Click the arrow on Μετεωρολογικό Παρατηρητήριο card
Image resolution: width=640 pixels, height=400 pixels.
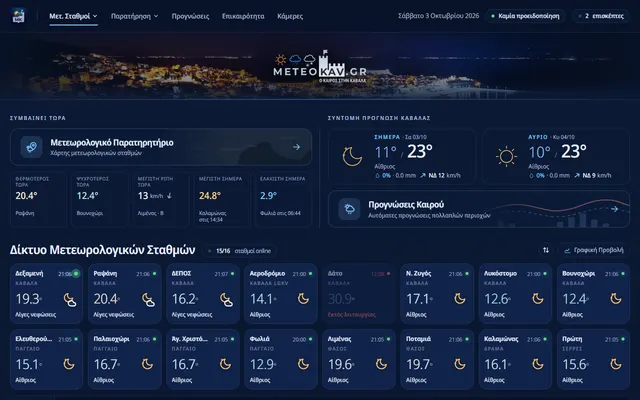[x=297, y=147]
